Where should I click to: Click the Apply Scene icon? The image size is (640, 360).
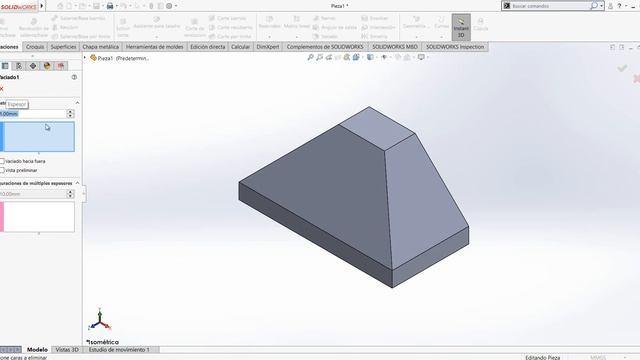(407, 58)
